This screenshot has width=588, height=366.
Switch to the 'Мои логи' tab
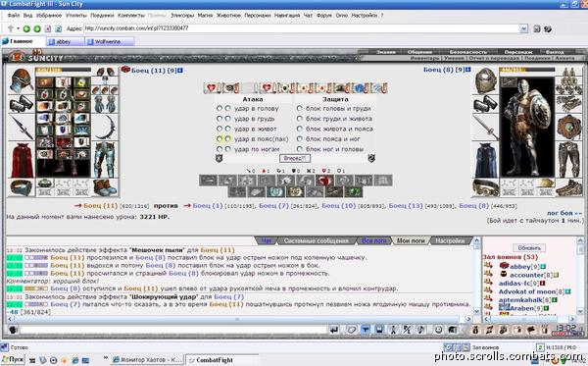(411, 240)
